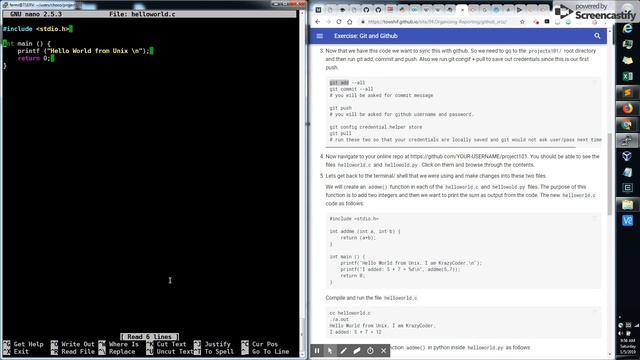This screenshot has width=640, height=360.
Task: Open VirtualBox from taskbar
Action: point(627,156)
